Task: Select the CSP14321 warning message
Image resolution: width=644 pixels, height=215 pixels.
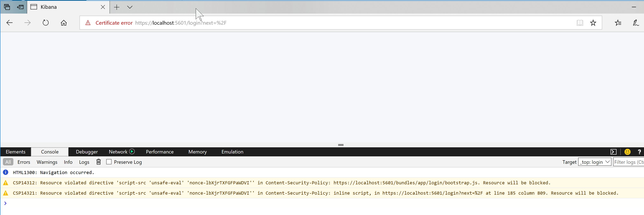Action: click(316, 193)
